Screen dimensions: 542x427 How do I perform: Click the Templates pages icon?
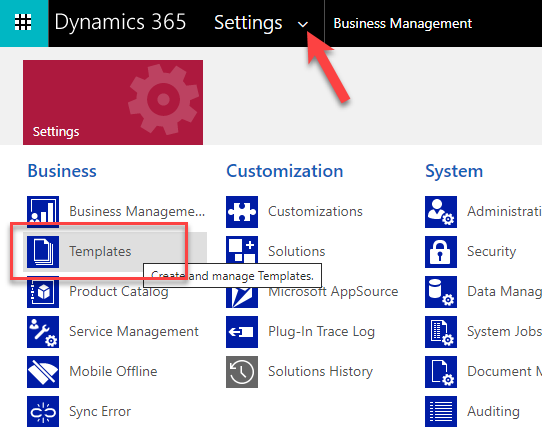43,252
